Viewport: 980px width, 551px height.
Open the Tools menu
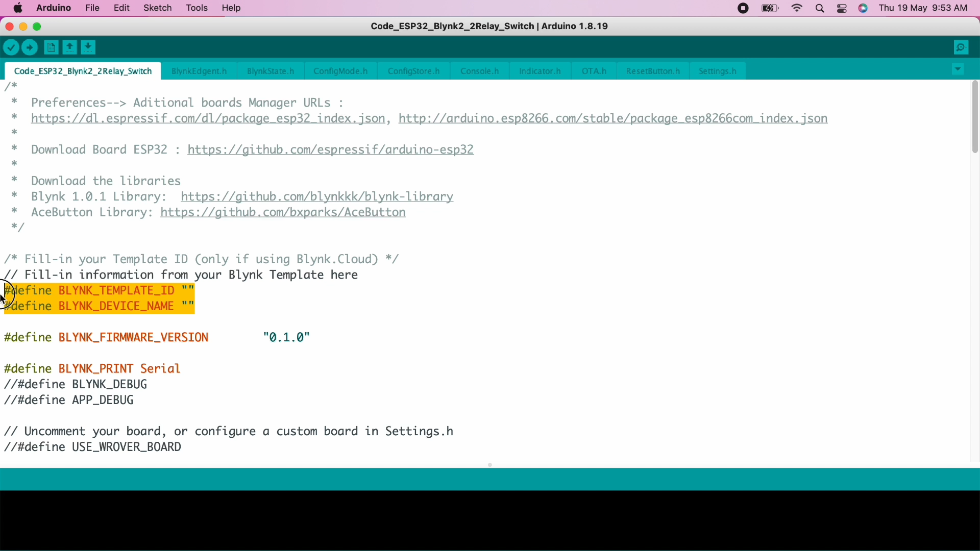point(197,8)
